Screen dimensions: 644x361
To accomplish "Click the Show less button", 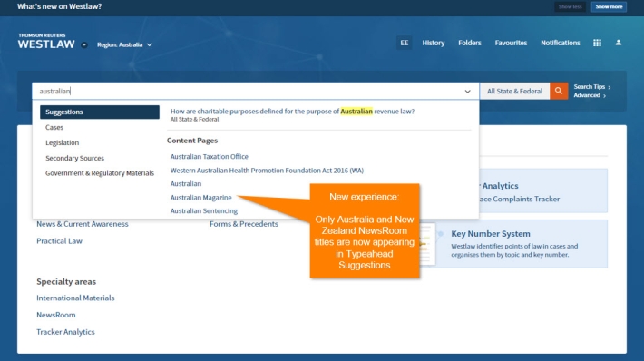I will tap(570, 6).
